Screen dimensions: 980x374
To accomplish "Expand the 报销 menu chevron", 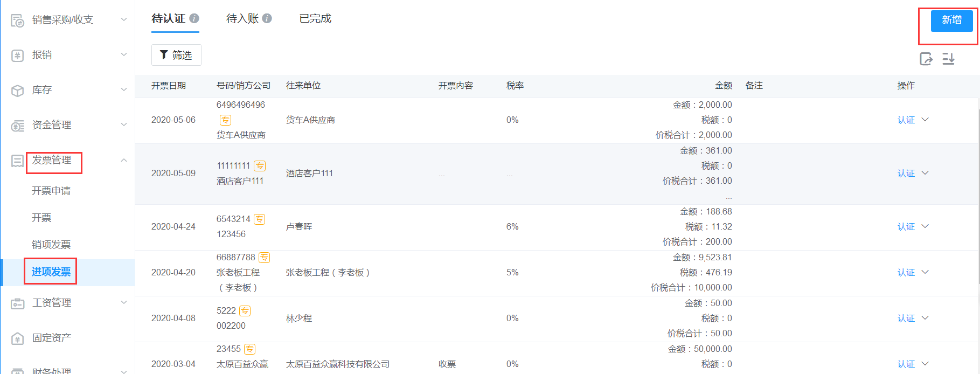I will click(124, 55).
